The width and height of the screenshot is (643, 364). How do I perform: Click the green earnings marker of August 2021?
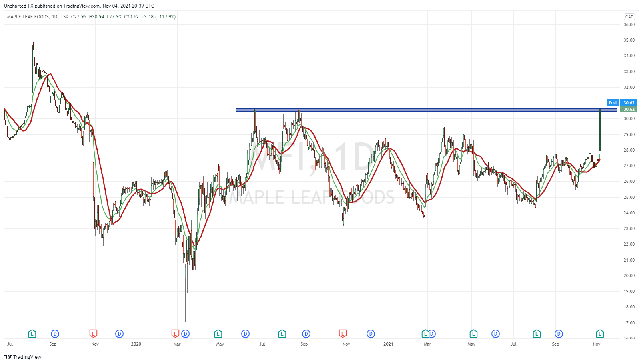[537, 334]
